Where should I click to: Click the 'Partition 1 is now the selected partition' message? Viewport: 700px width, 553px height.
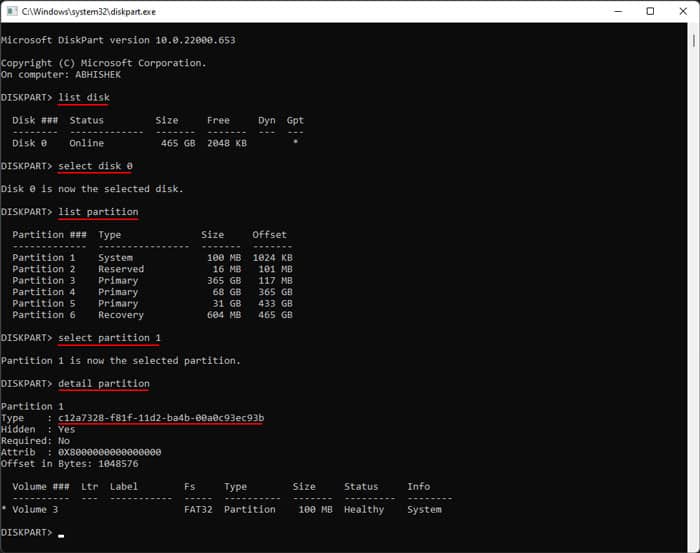pyautogui.click(x=121, y=361)
